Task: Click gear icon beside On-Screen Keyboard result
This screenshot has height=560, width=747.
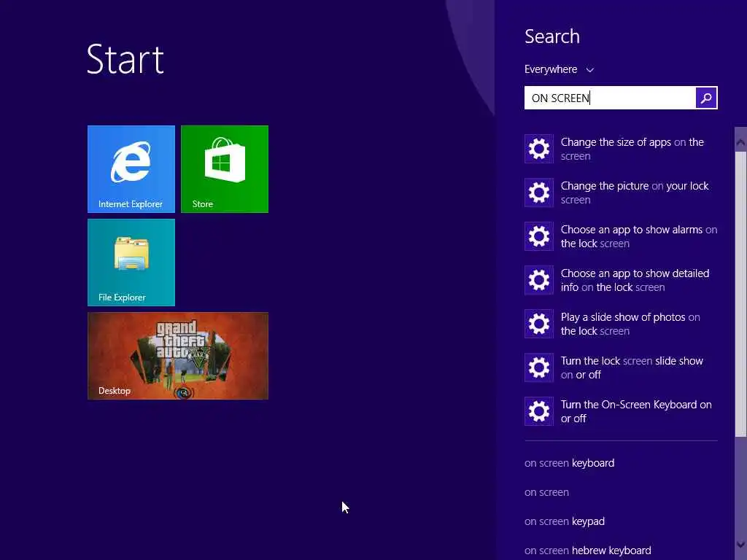Action: 539,411
